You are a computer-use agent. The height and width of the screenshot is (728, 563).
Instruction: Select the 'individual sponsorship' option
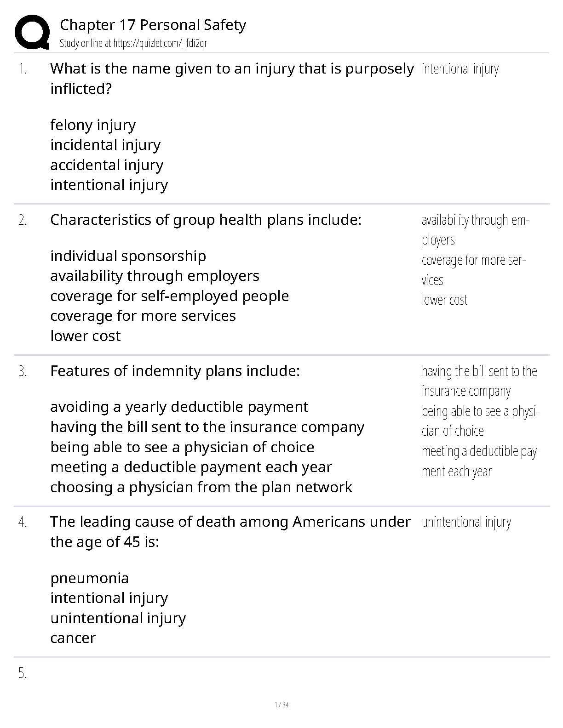[128, 256]
